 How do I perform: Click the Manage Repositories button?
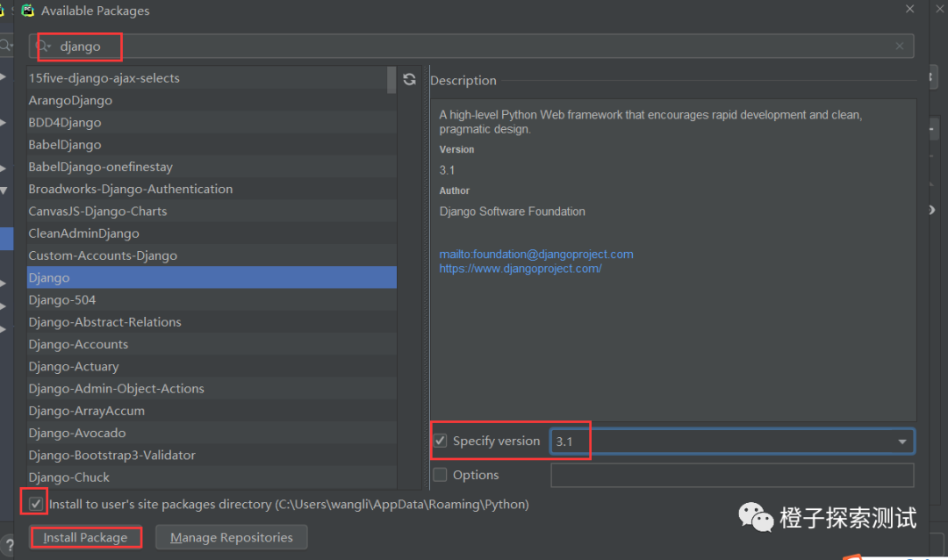[x=232, y=538]
